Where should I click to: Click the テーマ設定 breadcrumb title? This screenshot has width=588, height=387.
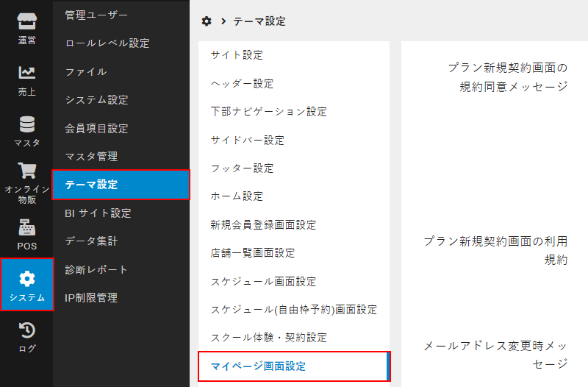point(259,21)
